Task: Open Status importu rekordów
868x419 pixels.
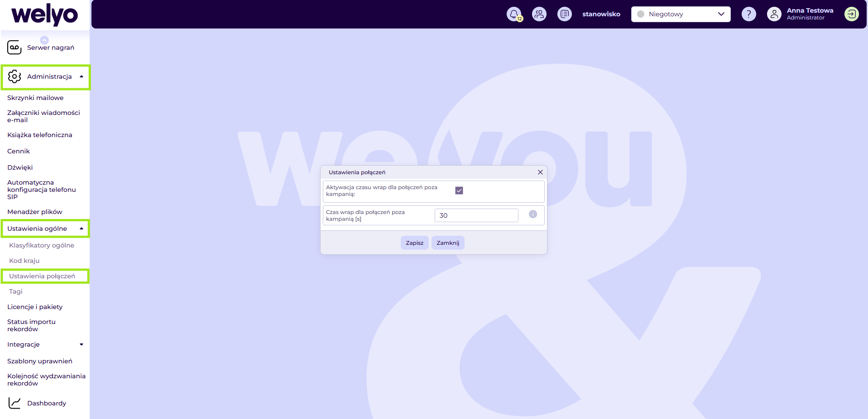Action: [31, 325]
